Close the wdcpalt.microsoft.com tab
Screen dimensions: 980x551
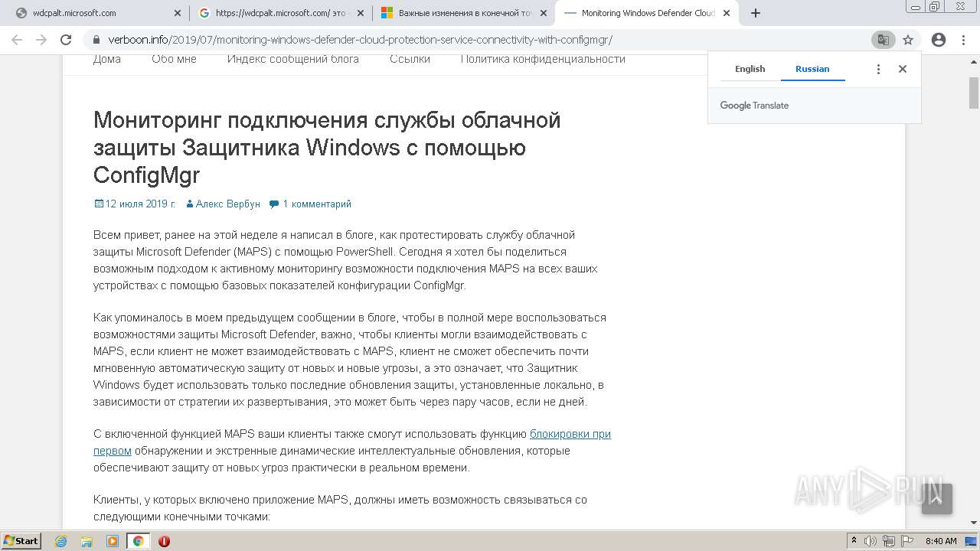click(x=177, y=13)
